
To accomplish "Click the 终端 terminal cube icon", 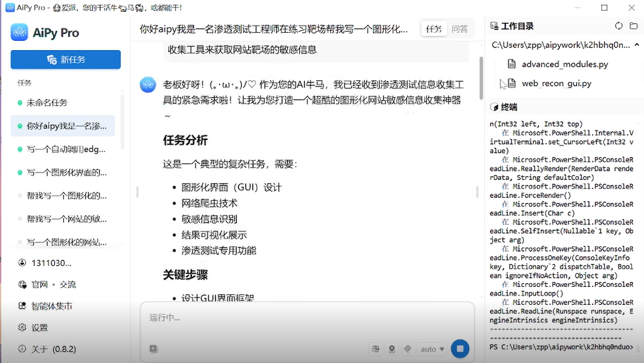I will [494, 107].
